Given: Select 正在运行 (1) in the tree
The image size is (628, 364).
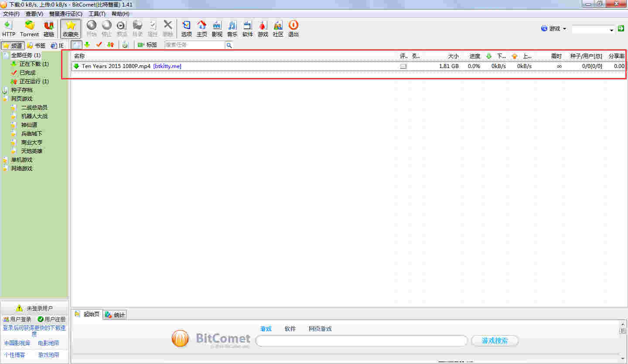Looking at the screenshot, I should [x=34, y=82].
